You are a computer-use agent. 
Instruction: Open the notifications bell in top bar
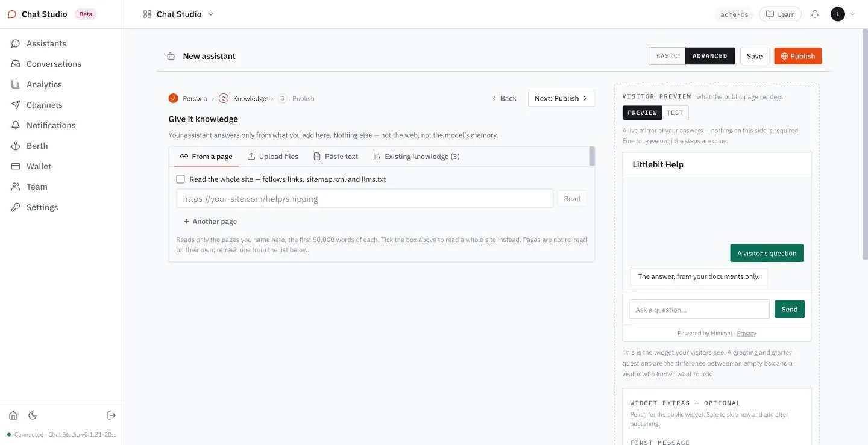point(815,14)
